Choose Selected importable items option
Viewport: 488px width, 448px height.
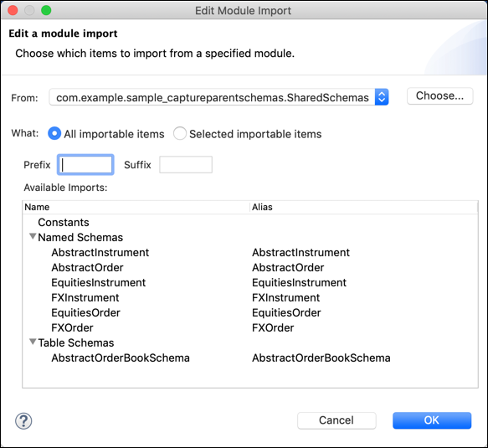pyautogui.click(x=180, y=133)
